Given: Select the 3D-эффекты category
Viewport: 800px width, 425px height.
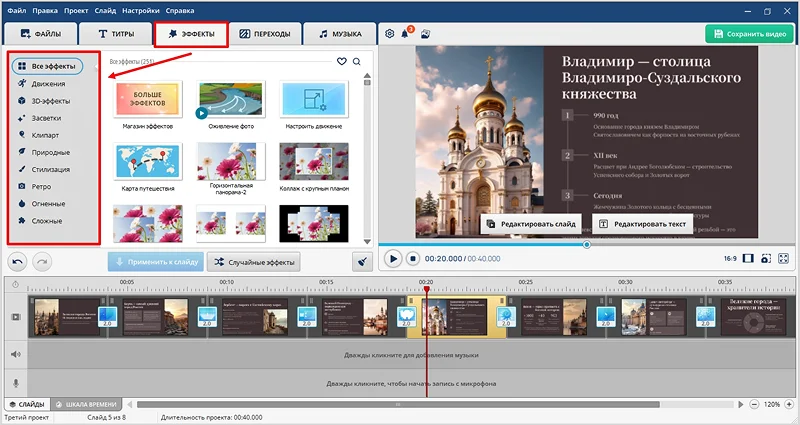Looking at the screenshot, I should click(x=50, y=101).
